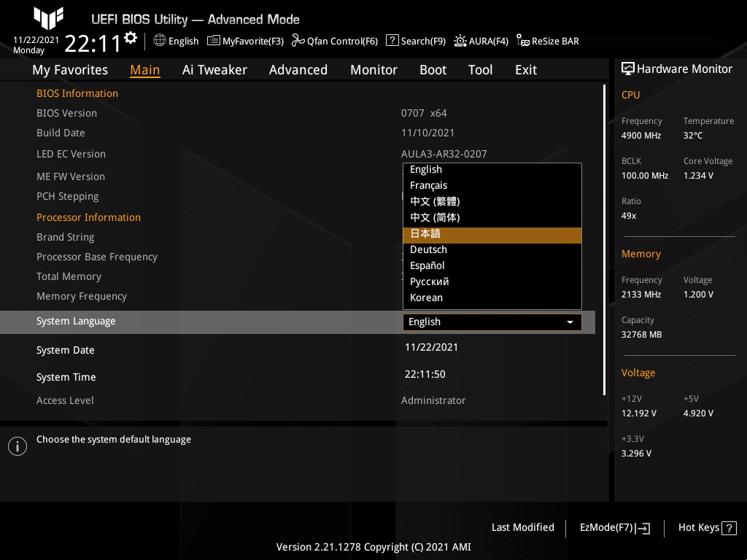Click Last Modified

click(522, 528)
